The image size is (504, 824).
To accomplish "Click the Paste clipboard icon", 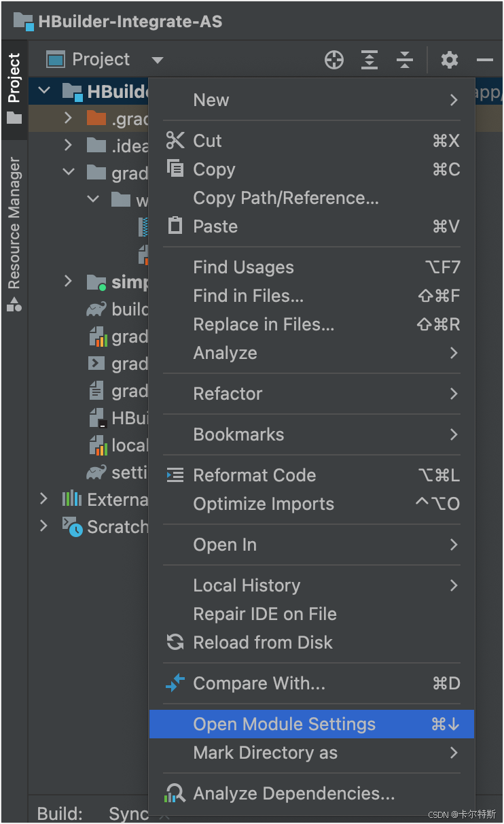I will 175,226.
